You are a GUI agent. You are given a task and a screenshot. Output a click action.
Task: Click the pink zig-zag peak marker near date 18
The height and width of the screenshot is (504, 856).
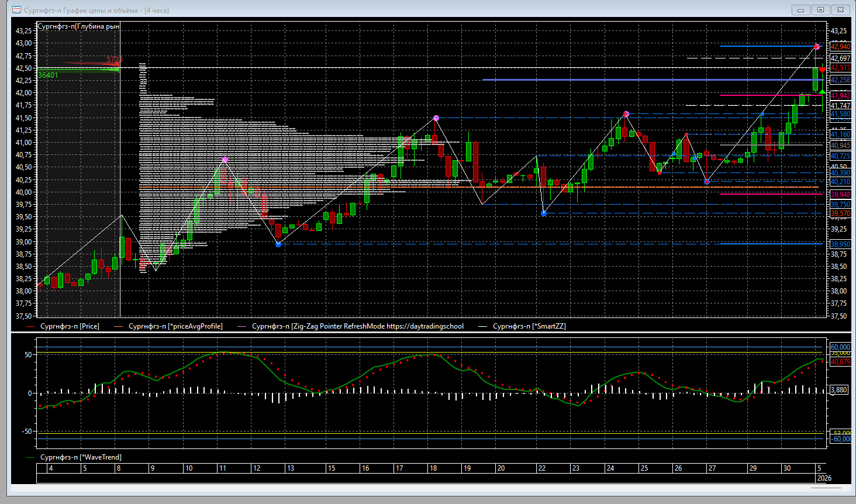tap(436, 118)
